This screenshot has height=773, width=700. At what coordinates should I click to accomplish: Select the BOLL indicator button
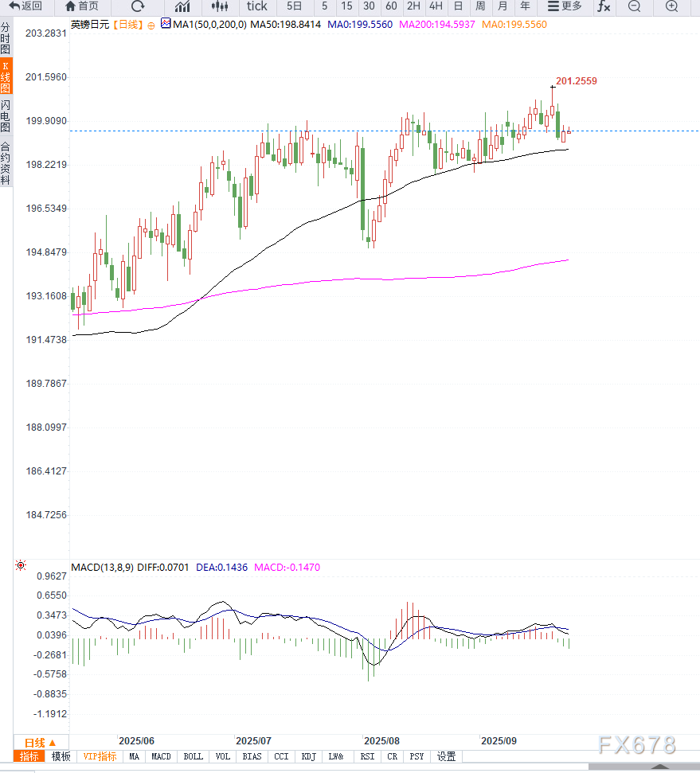(x=193, y=756)
